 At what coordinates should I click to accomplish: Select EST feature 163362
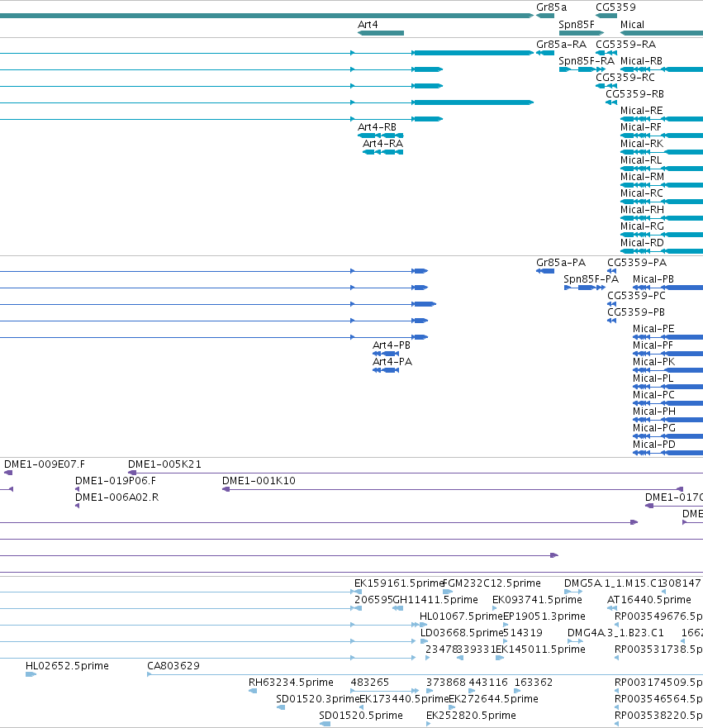click(518, 691)
